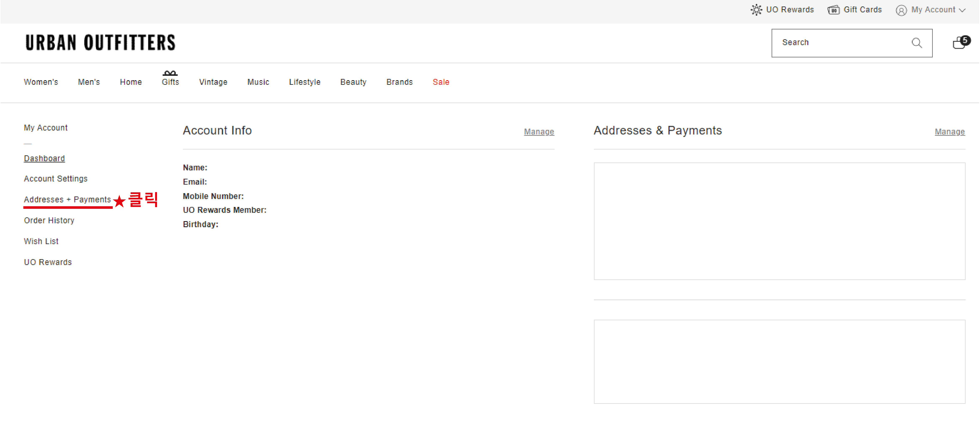980x436 pixels.
Task: Click Gift Cards link in top bar
Action: 863,10
